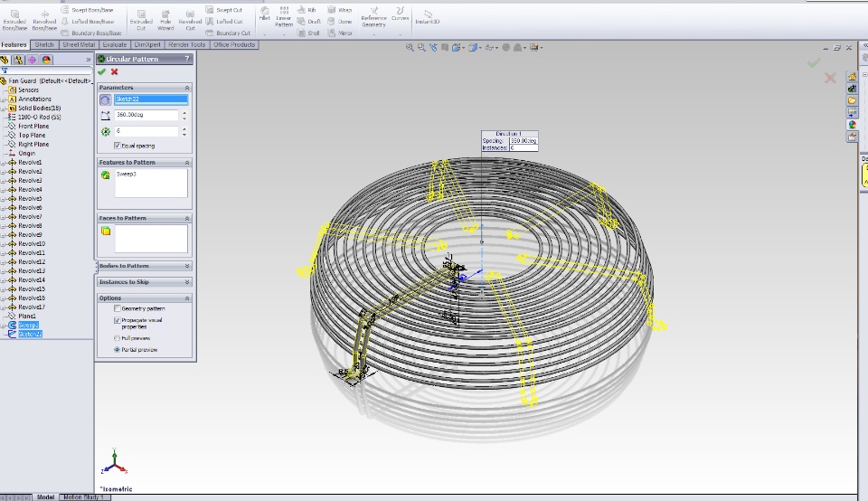This screenshot has height=501, width=868.
Task: Expand the Bodies to Pattern section
Action: click(187, 266)
